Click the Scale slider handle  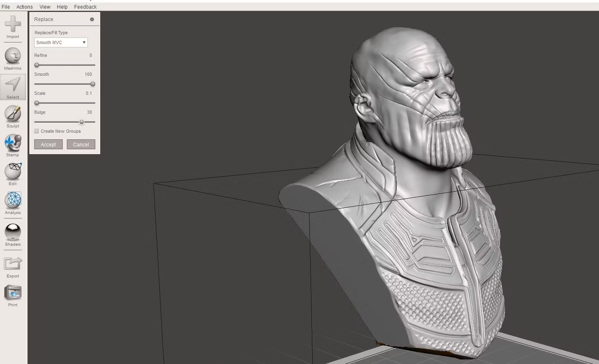[x=37, y=103]
